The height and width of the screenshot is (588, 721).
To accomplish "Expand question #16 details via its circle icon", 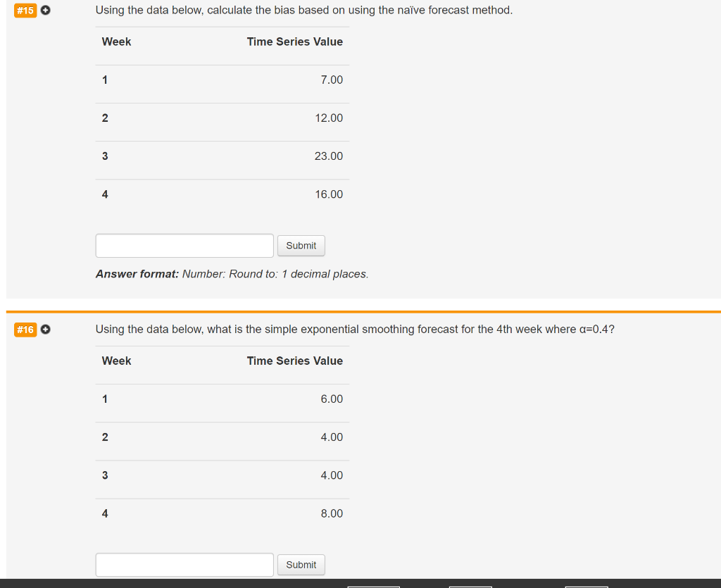I will (x=45, y=329).
